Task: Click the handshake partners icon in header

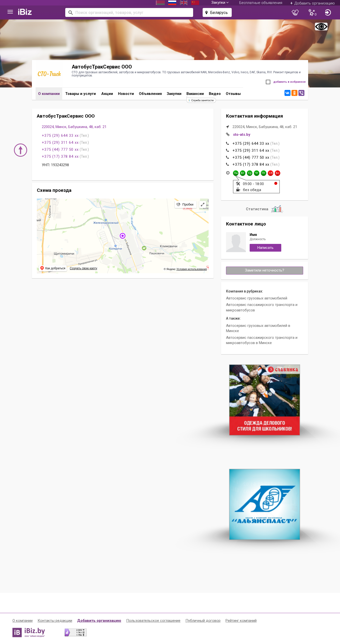Action: pyautogui.click(x=295, y=12)
